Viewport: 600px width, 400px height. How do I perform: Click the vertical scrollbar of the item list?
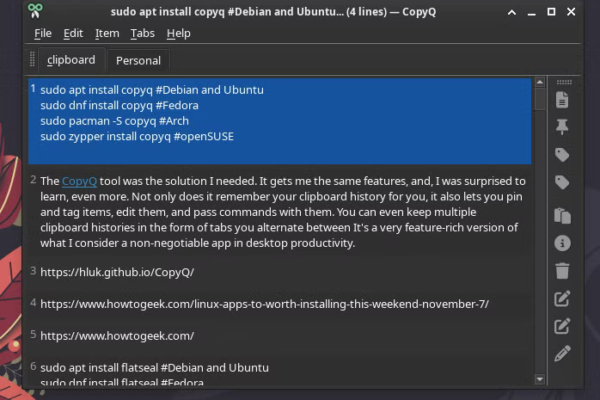click(540, 230)
